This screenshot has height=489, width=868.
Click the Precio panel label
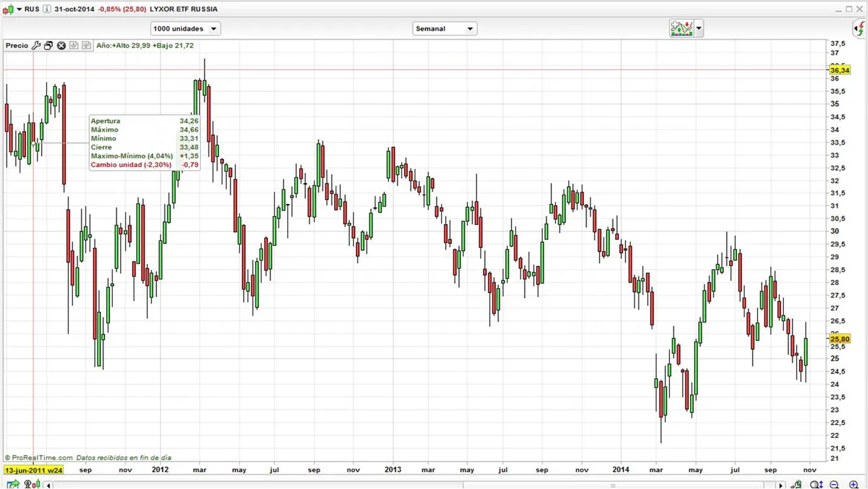click(17, 46)
